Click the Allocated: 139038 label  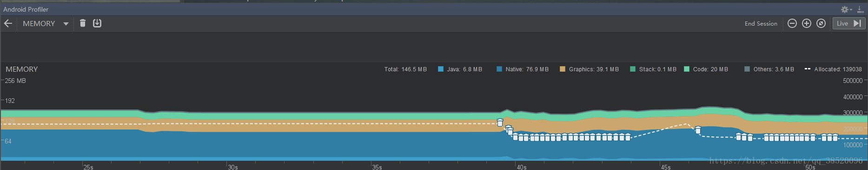click(838, 69)
